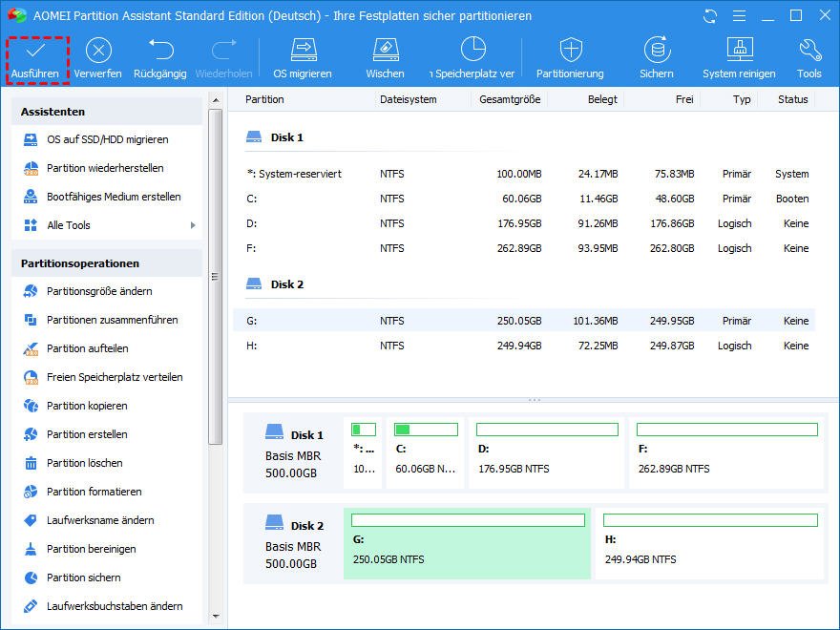Select the H: partition block on Disk 2

coord(710,545)
